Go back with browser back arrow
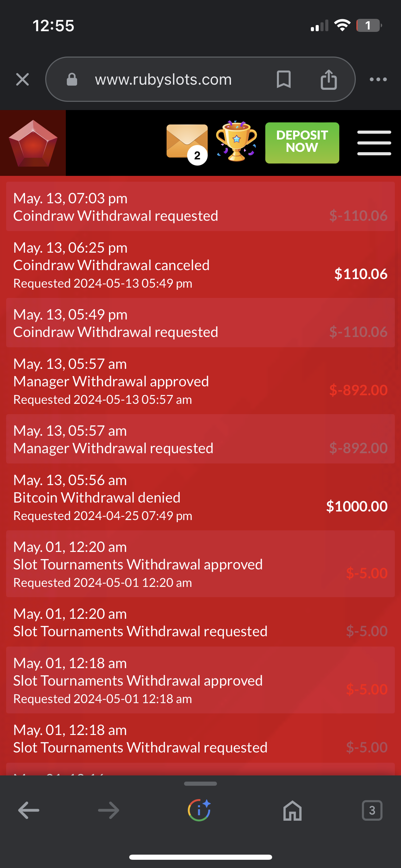Screen dimensions: 401x868 [x=28, y=810]
